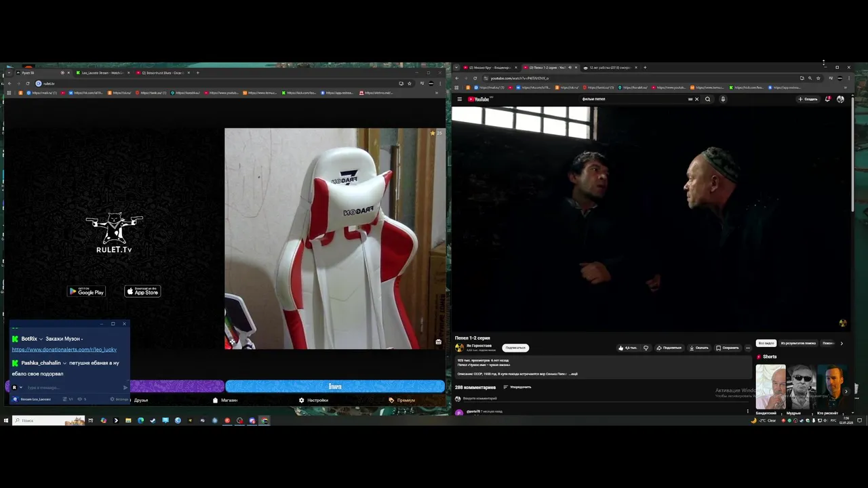
Task: Expand description with ...ещё
Action: [x=574, y=373]
